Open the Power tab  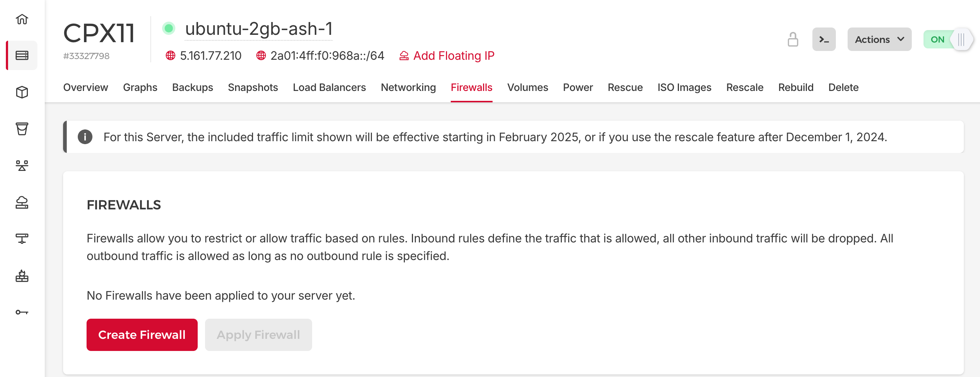click(x=578, y=88)
